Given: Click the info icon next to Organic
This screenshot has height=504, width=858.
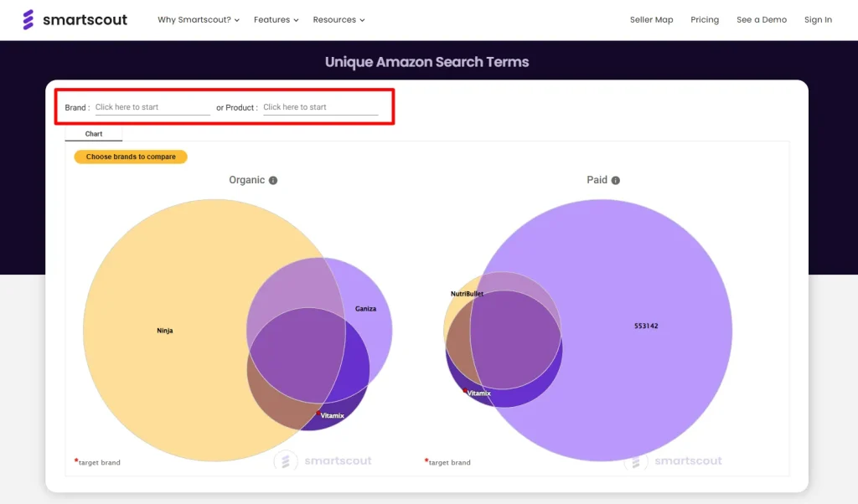Looking at the screenshot, I should [274, 179].
